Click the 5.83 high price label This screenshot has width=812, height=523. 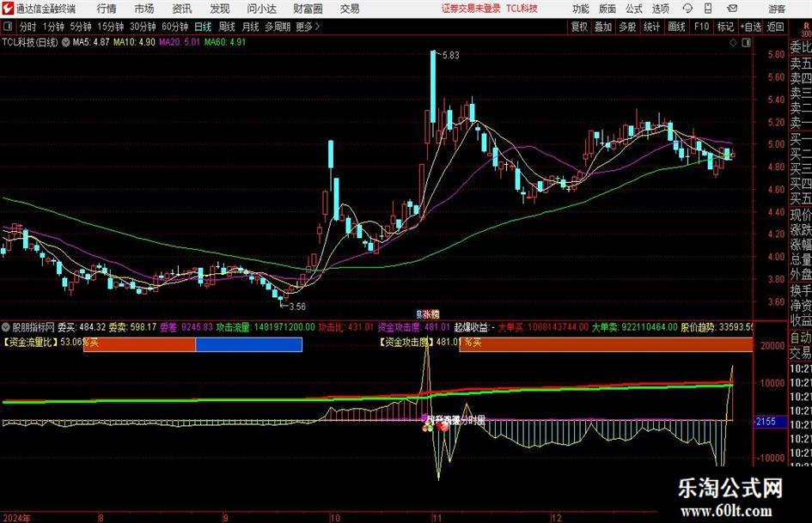pos(450,55)
